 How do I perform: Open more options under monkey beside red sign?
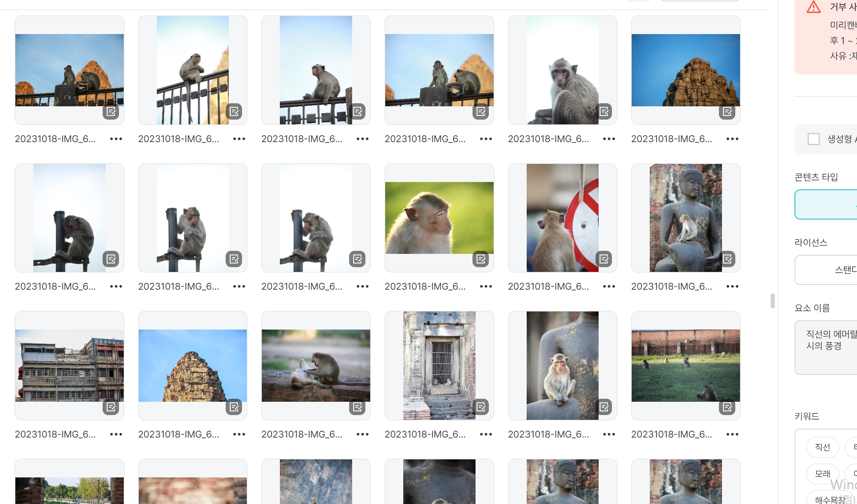tap(609, 287)
